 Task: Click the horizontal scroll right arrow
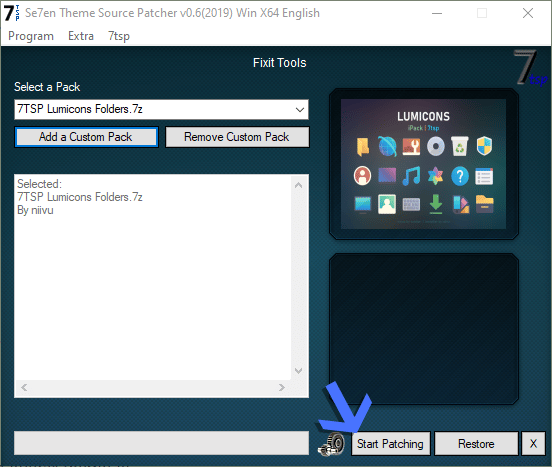(x=281, y=387)
